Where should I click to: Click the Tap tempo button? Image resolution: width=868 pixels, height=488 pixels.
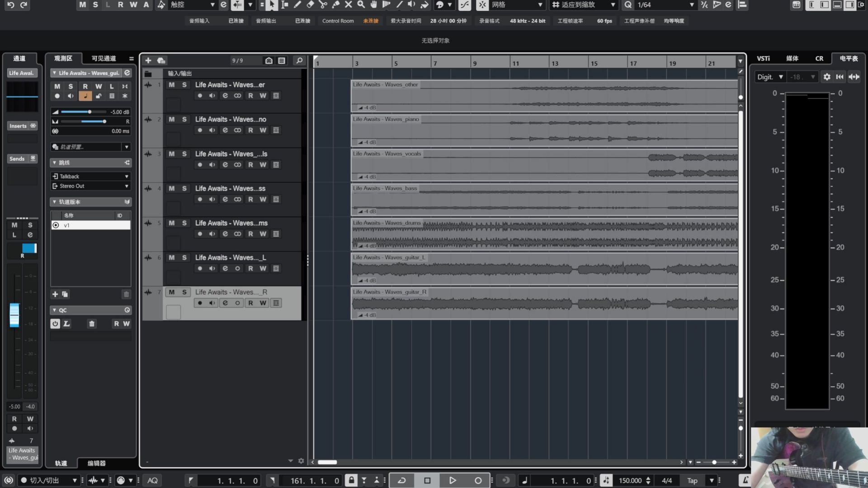click(692, 481)
